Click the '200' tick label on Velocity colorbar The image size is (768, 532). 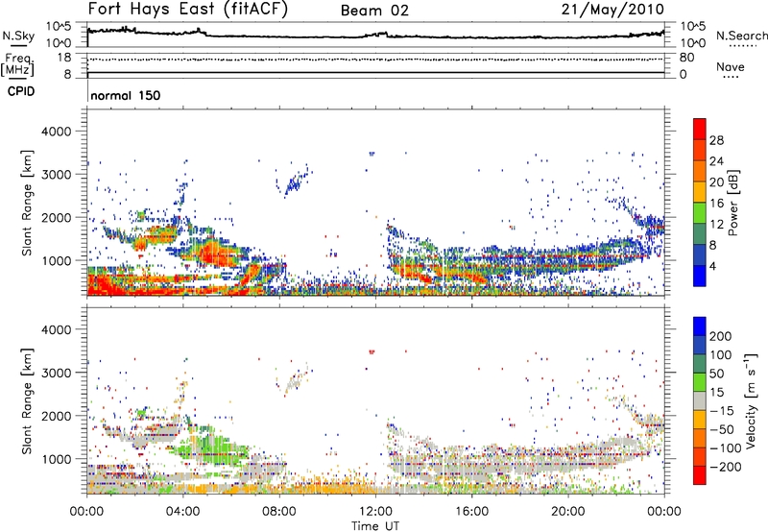coord(721,336)
